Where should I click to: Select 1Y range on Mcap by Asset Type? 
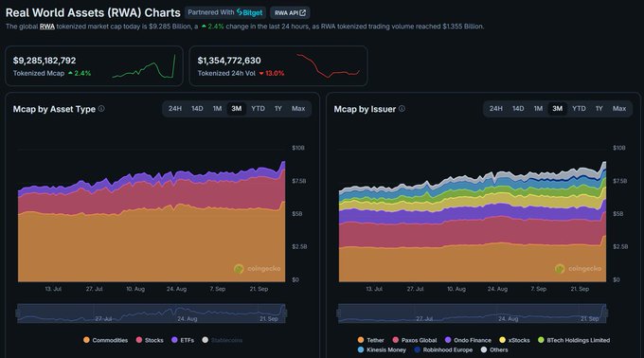pyautogui.click(x=278, y=109)
